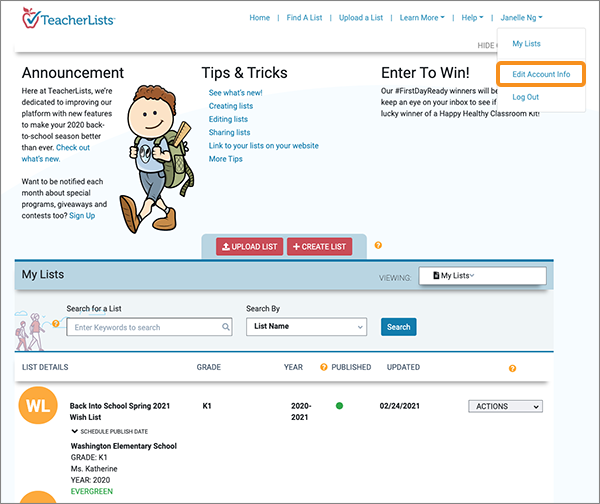600x504 pixels.
Task: Go to Home in top navigation
Action: click(x=259, y=18)
